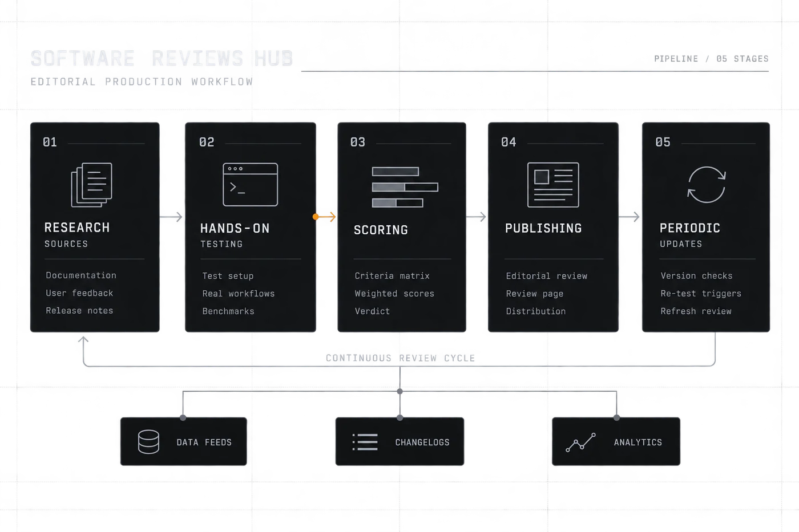Click the Real workflows item
The height and width of the screenshot is (532, 799).
point(239,294)
